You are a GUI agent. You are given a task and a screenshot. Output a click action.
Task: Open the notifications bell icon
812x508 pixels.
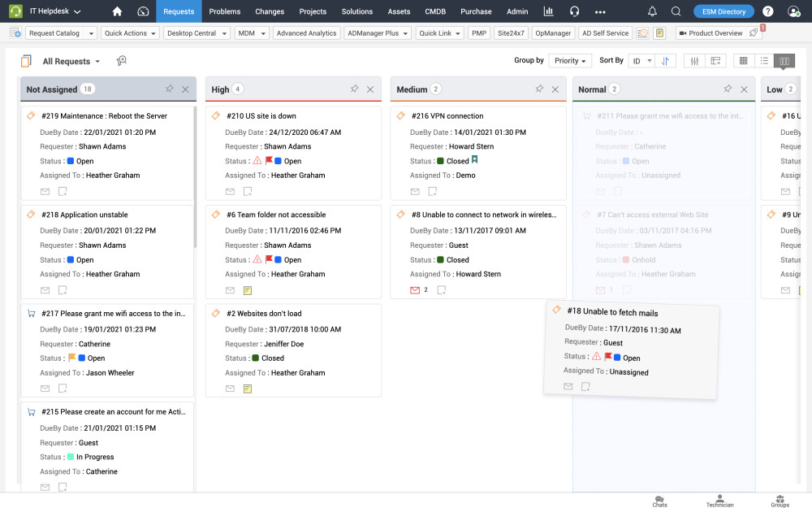point(652,11)
